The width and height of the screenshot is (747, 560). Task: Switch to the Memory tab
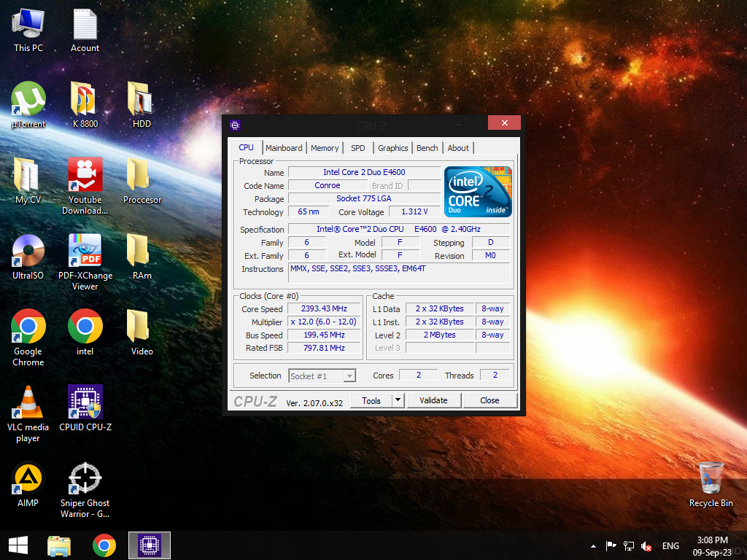click(325, 147)
